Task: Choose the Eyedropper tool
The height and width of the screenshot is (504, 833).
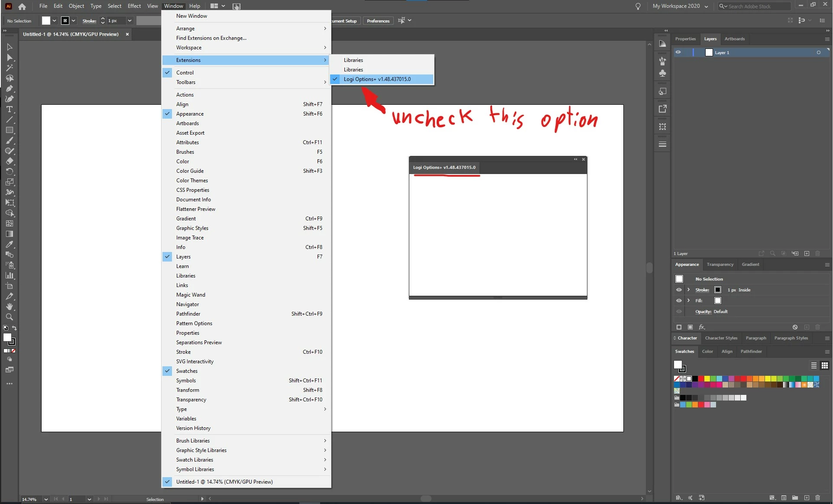Action: (9, 245)
